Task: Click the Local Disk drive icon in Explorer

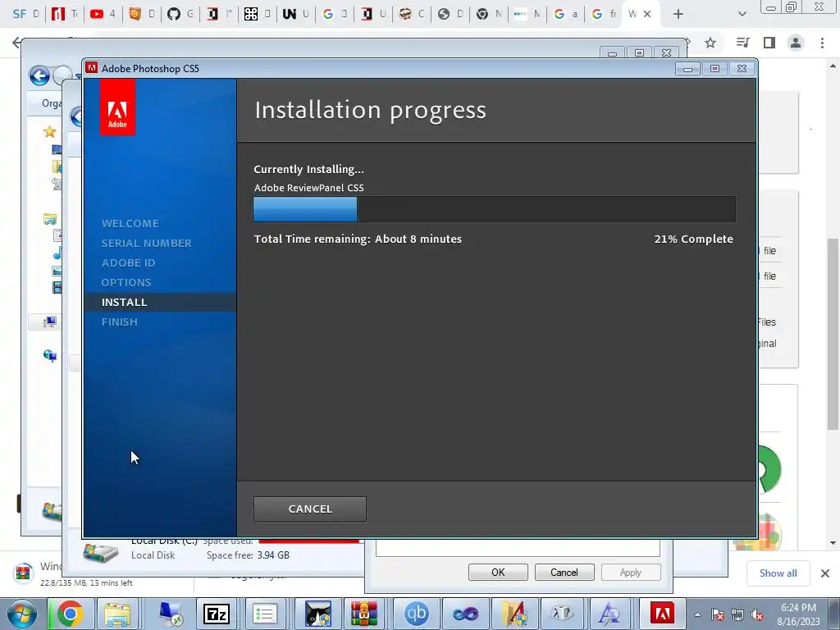Action: coord(101,554)
